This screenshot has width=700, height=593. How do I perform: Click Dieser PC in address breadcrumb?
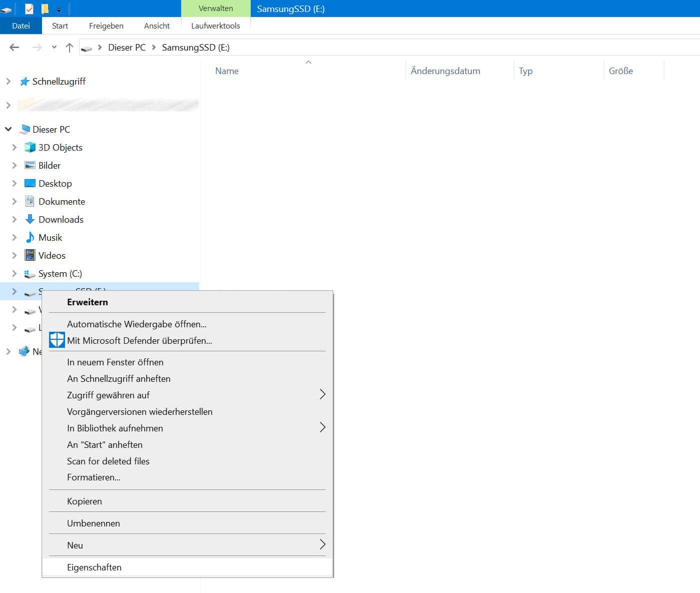pos(127,47)
